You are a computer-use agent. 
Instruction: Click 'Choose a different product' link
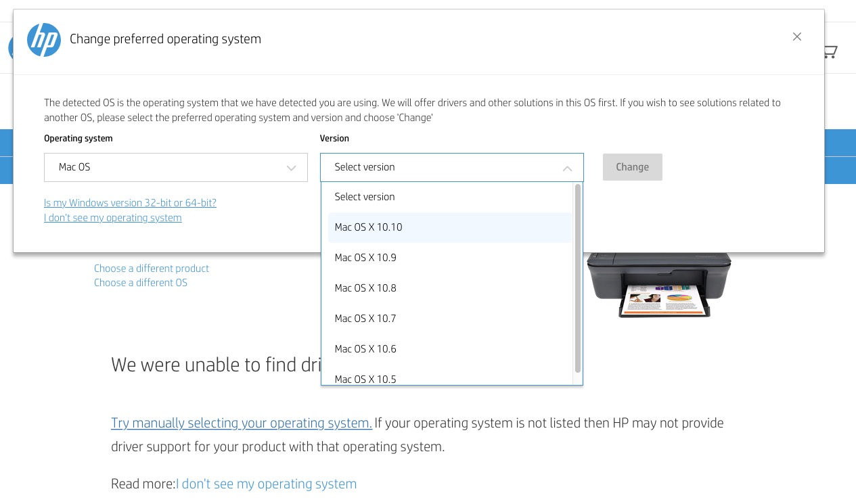[152, 269]
